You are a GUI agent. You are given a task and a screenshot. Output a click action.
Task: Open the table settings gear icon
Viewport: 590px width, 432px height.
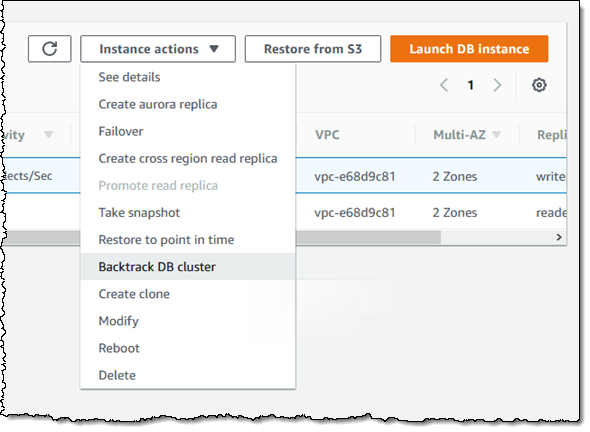pyautogui.click(x=539, y=85)
